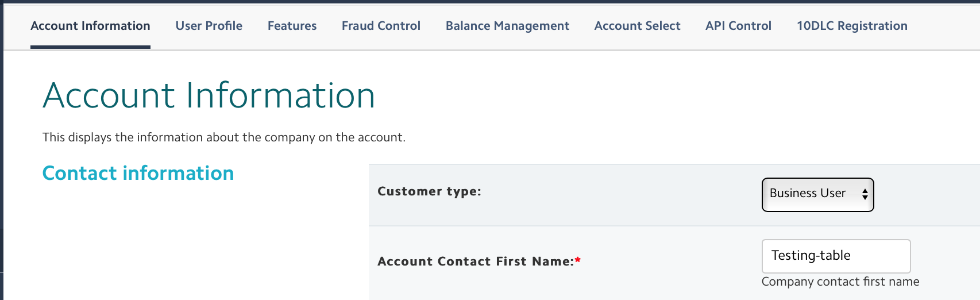Click the Customer type label
The height and width of the screenshot is (300, 980).
(x=429, y=191)
